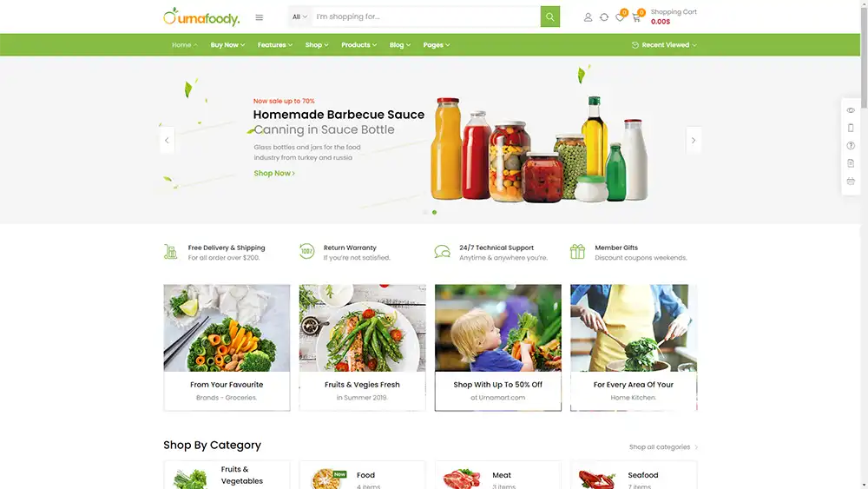Open the Shop menu item
868x489 pixels.
click(317, 45)
